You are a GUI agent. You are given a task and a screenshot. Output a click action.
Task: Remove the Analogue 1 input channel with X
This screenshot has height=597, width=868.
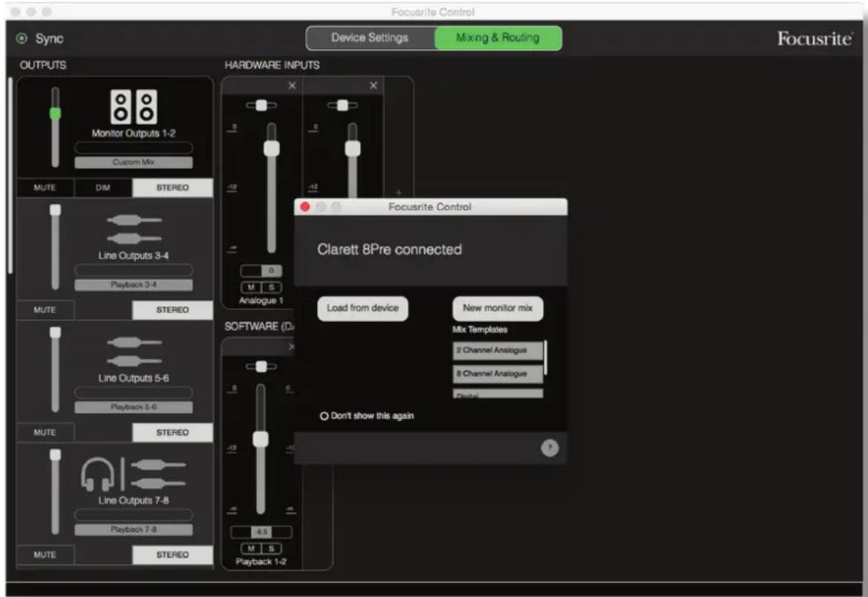coord(292,85)
